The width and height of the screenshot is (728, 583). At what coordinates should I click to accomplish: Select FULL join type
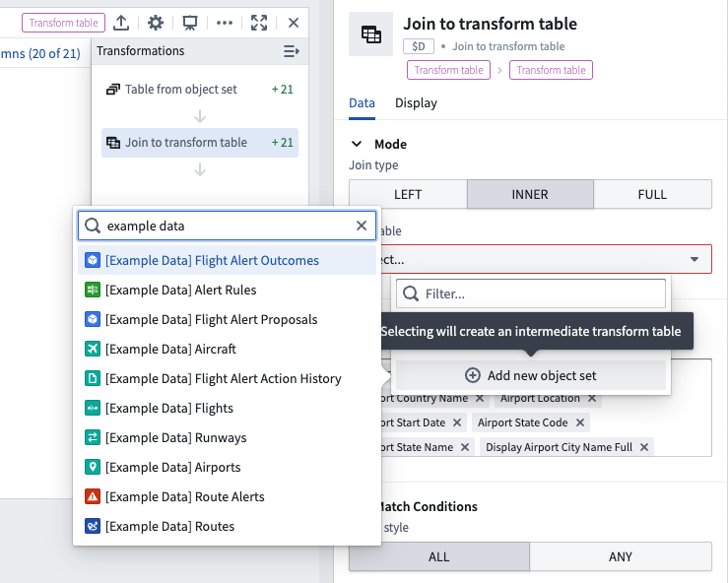pyautogui.click(x=652, y=194)
